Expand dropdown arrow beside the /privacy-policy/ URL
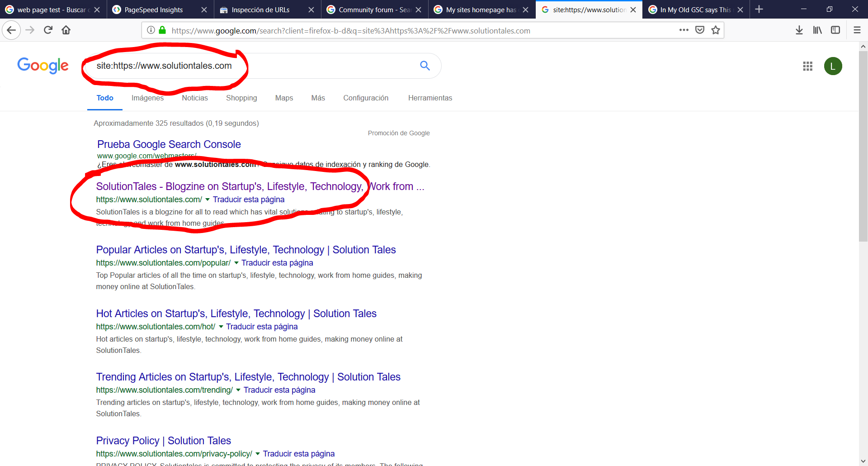The width and height of the screenshot is (868, 466). coord(258,454)
